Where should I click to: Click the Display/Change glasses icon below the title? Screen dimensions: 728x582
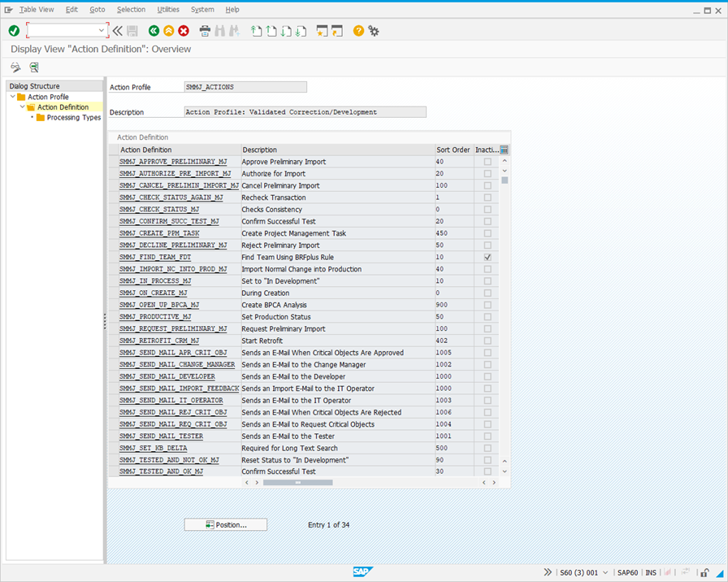pyautogui.click(x=15, y=67)
